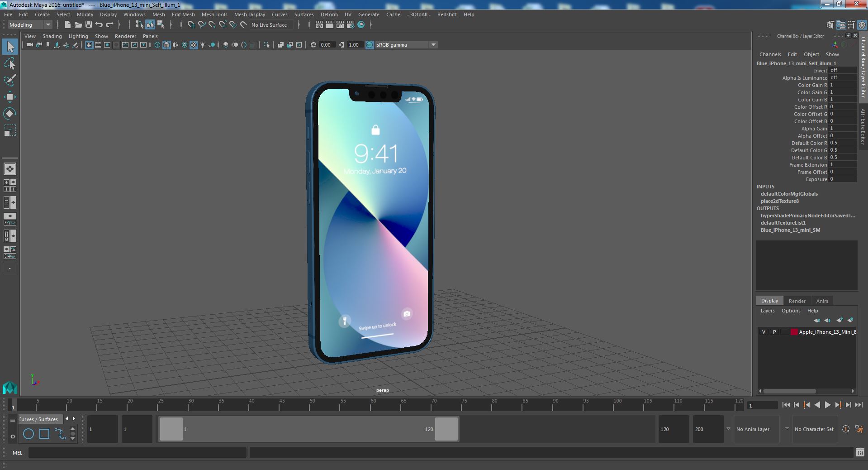This screenshot has height=470, width=868.
Task: Select the place2dTexture8 input node
Action: 779,201
